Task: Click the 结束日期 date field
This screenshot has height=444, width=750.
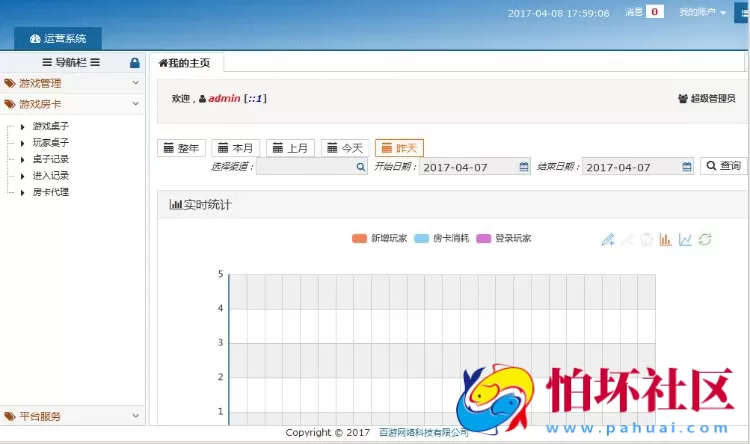Action: pyautogui.click(x=638, y=167)
